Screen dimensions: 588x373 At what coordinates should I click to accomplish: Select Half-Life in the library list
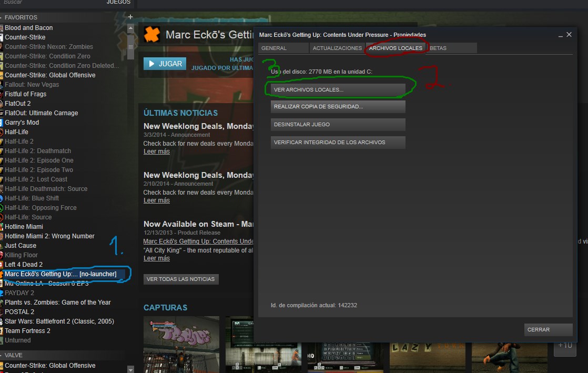click(16, 132)
